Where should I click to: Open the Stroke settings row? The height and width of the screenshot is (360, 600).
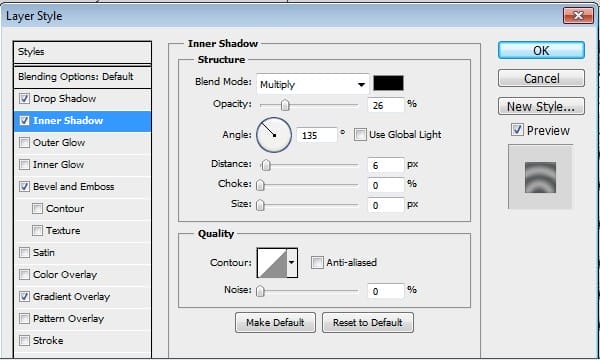click(82, 340)
